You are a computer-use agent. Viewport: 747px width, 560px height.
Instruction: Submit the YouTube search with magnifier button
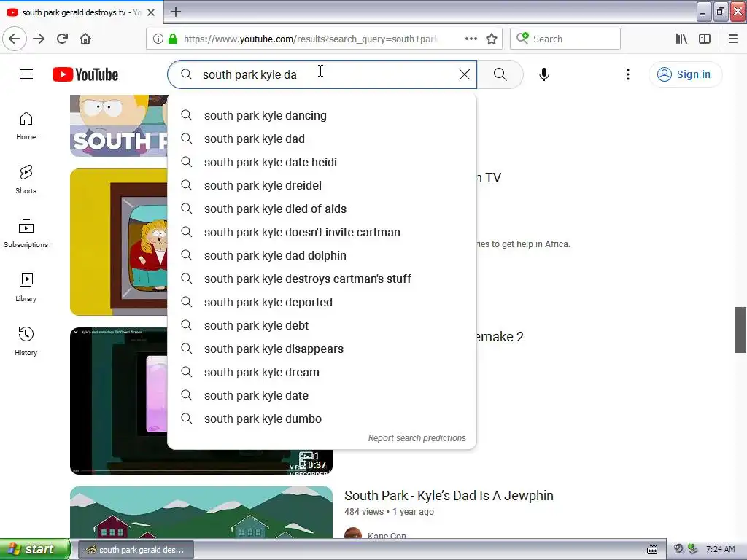coord(500,74)
